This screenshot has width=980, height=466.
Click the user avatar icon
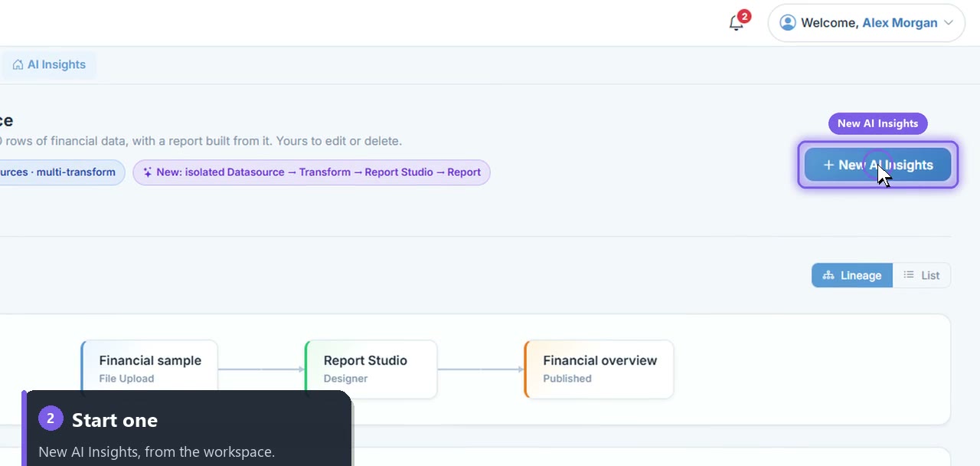(787, 23)
